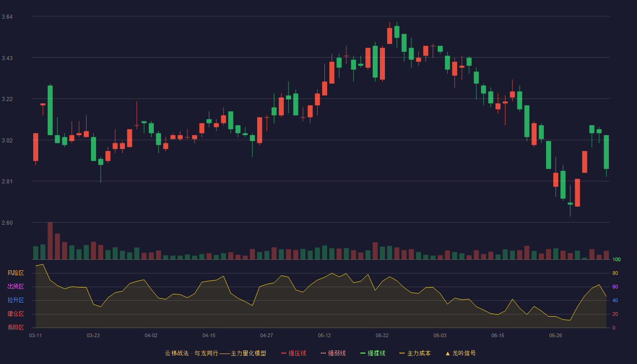The image size is (637, 364).
Task: Click the 05-12 date label
Action: click(x=324, y=335)
